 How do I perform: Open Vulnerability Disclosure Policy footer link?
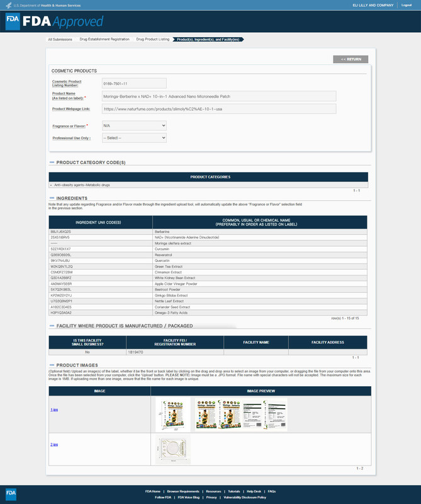coord(245,497)
